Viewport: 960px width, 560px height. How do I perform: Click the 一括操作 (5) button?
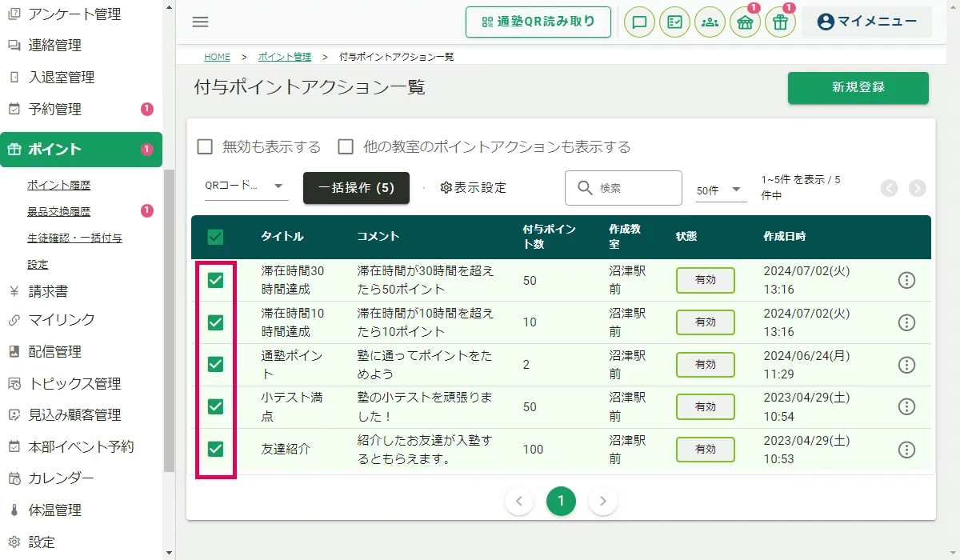(356, 188)
